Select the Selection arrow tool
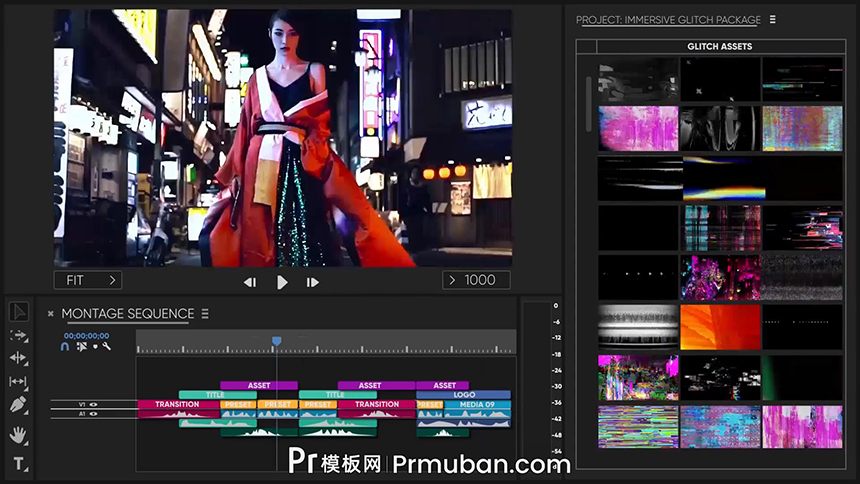Viewport: 860px width, 484px height. point(19,312)
